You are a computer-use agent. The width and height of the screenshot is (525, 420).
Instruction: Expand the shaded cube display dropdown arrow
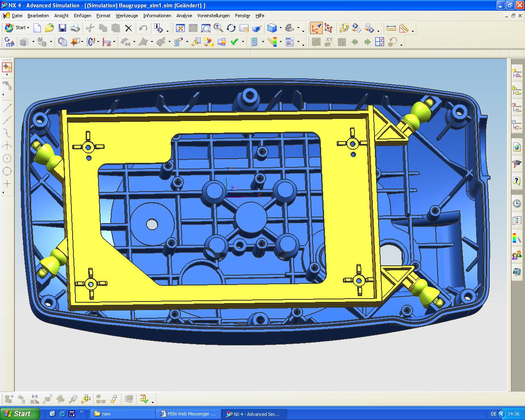281,28
